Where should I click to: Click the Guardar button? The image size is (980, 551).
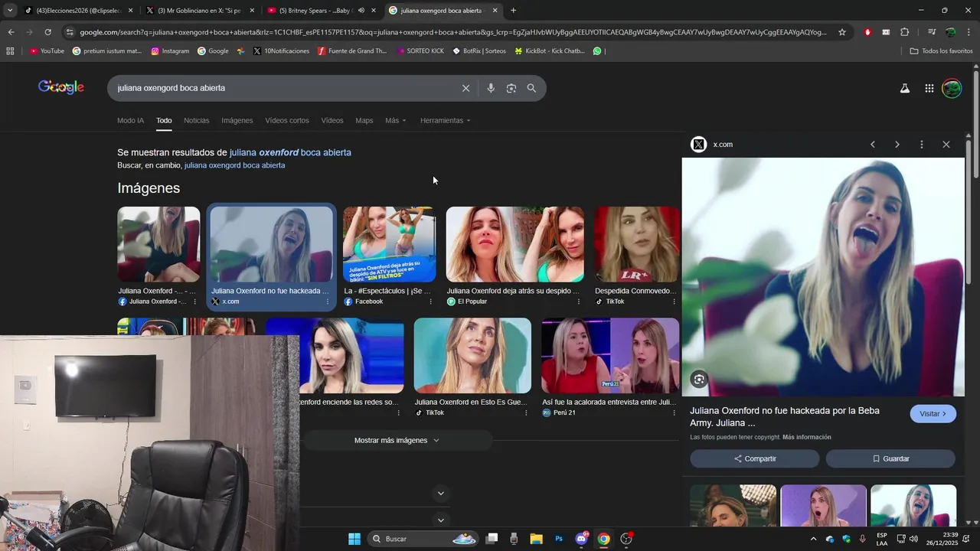(890, 459)
